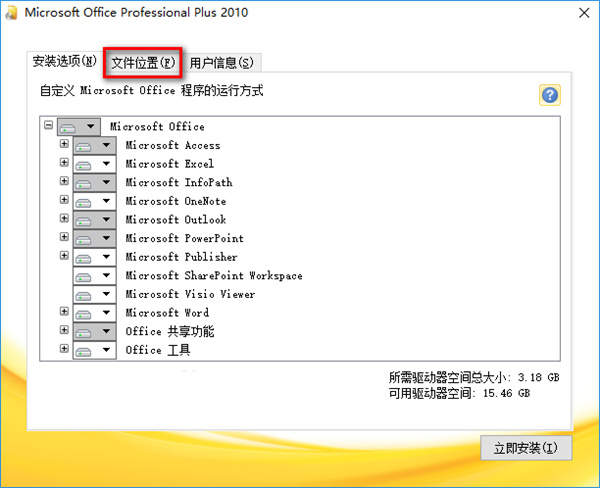The width and height of the screenshot is (600, 488).
Task: Click the blue help question mark icon
Action: pos(549,95)
